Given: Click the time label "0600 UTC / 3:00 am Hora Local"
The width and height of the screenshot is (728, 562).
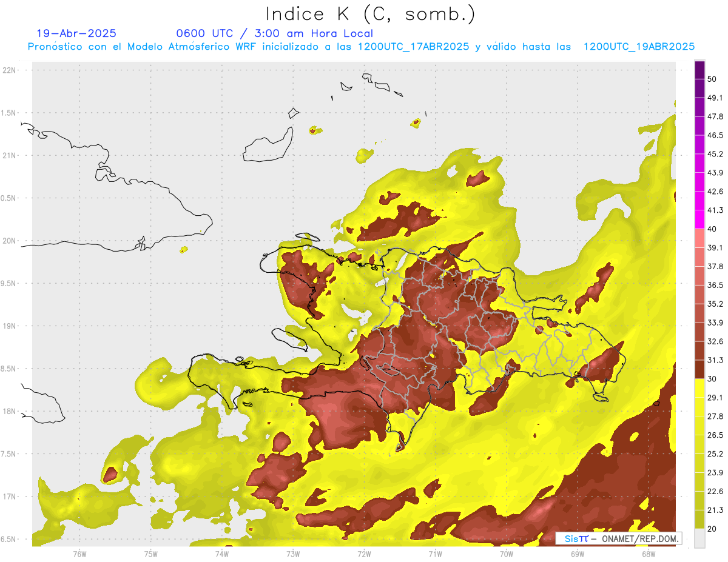Looking at the screenshot, I should coord(274,33).
